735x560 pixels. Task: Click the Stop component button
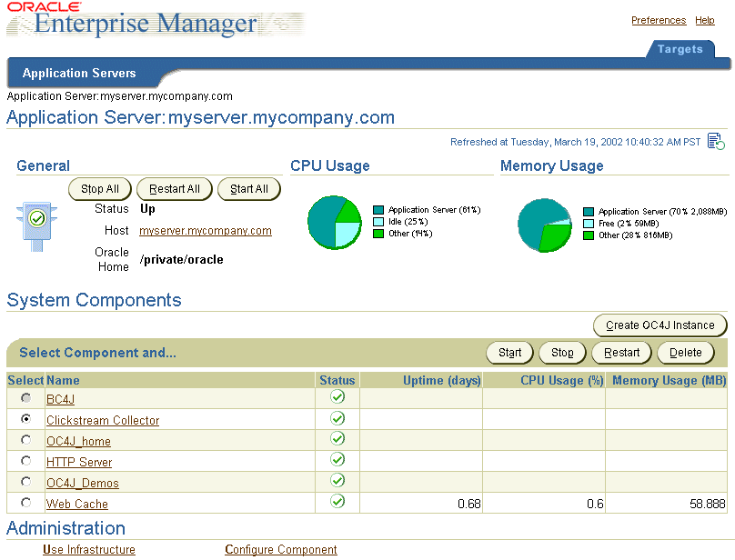tap(562, 353)
